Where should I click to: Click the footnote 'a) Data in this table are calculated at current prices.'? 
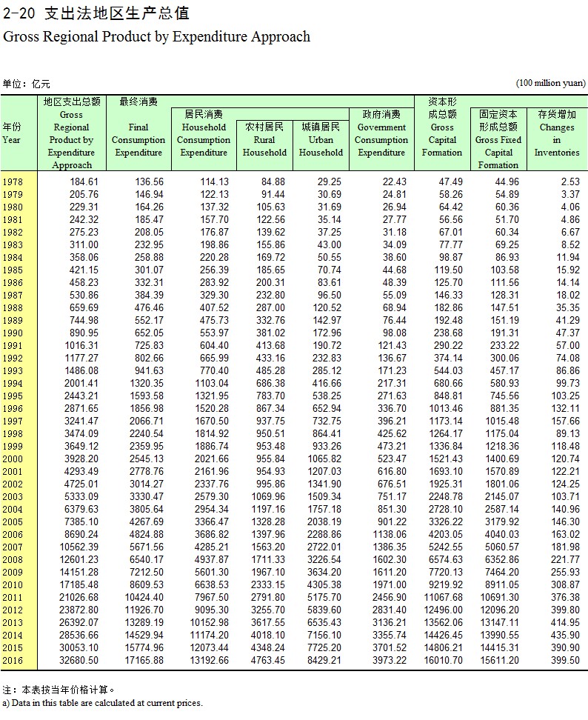point(102,703)
